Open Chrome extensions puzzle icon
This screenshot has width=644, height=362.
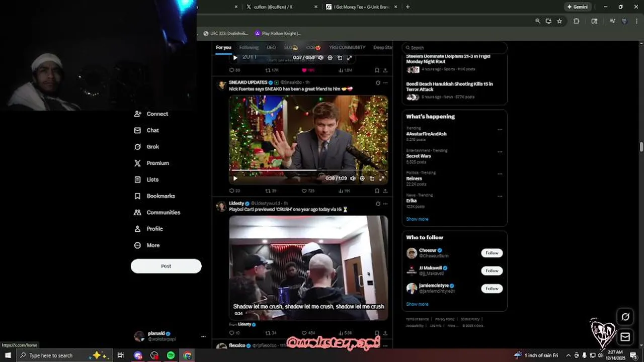(x=577, y=21)
